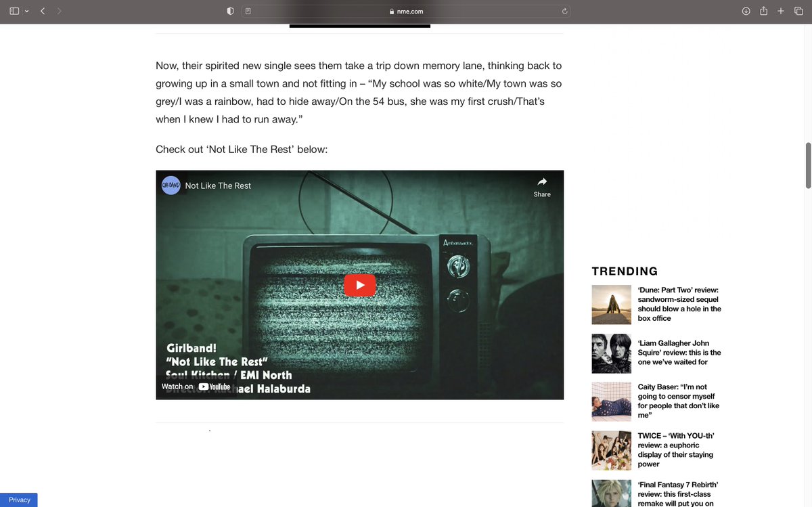This screenshot has height=507, width=812.
Task: Click the Dune sandworm thumbnail
Action: 612,305
